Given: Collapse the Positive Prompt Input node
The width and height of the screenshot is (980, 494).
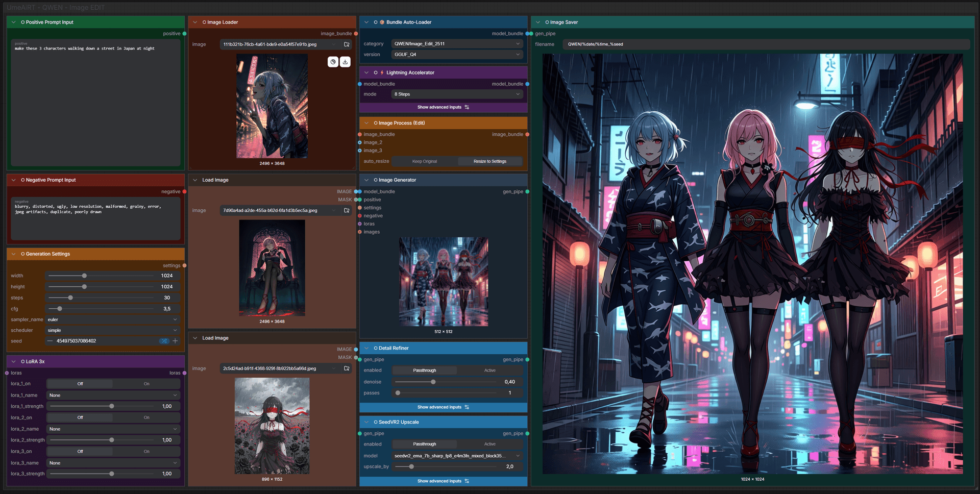Looking at the screenshot, I should 14,22.
